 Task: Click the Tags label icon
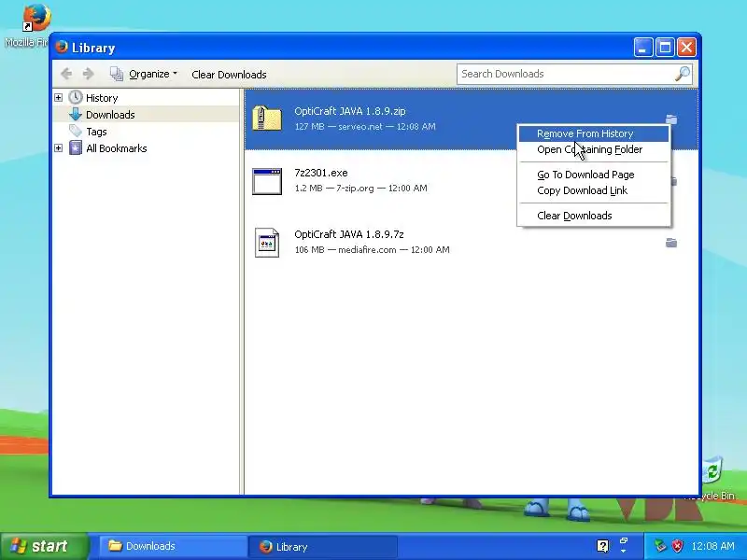(76, 131)
